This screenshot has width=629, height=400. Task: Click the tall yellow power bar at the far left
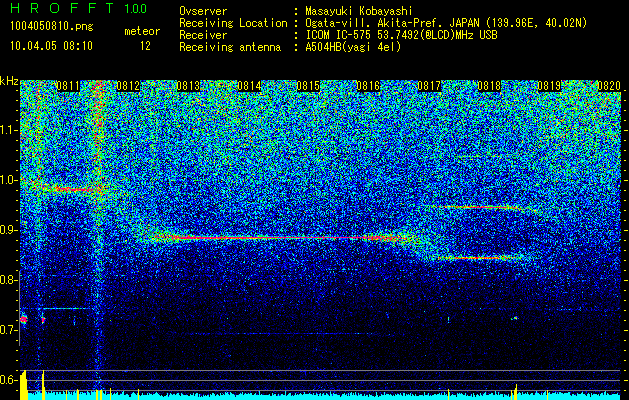coord(24,385)
